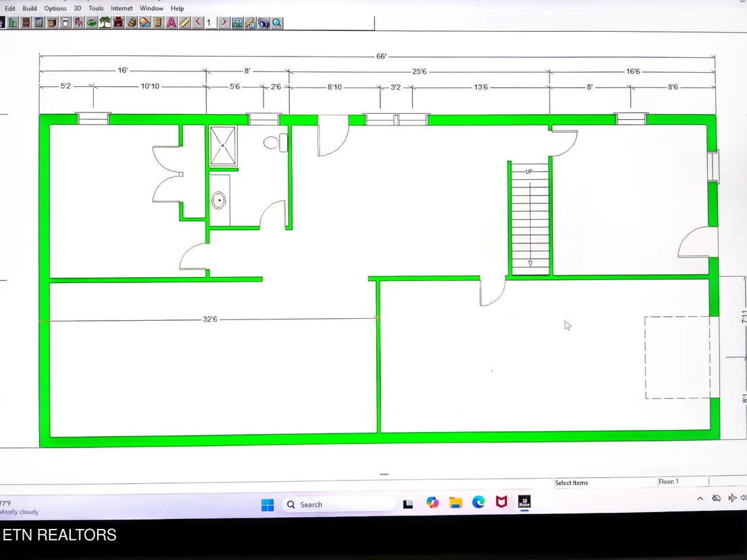Click the camera View mode icon
The width and height of the screenshot is (747, 560).
264,22
